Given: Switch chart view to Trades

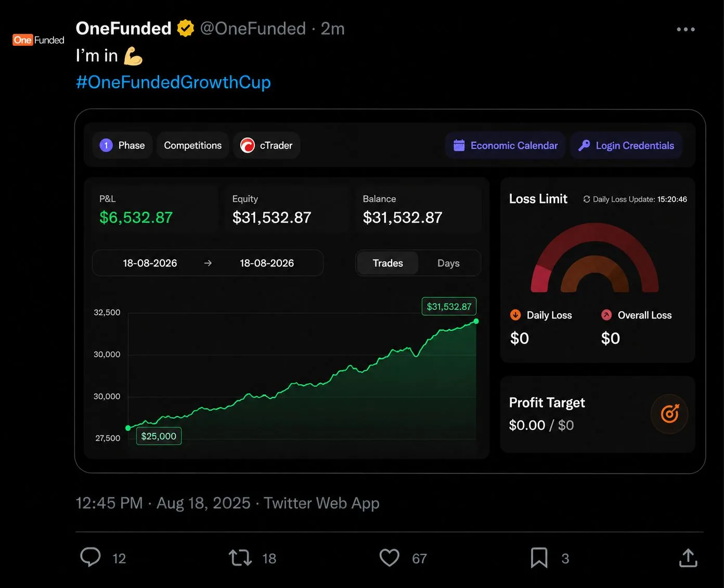Looking at the screenshot, I should [387, 263].
